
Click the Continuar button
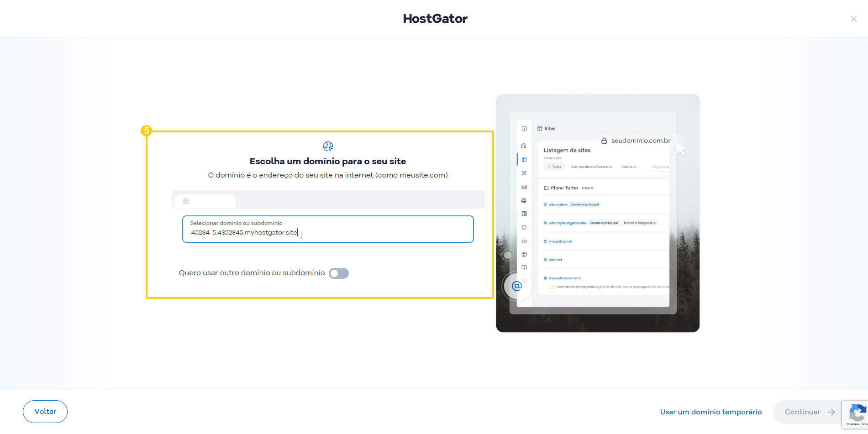807,412
